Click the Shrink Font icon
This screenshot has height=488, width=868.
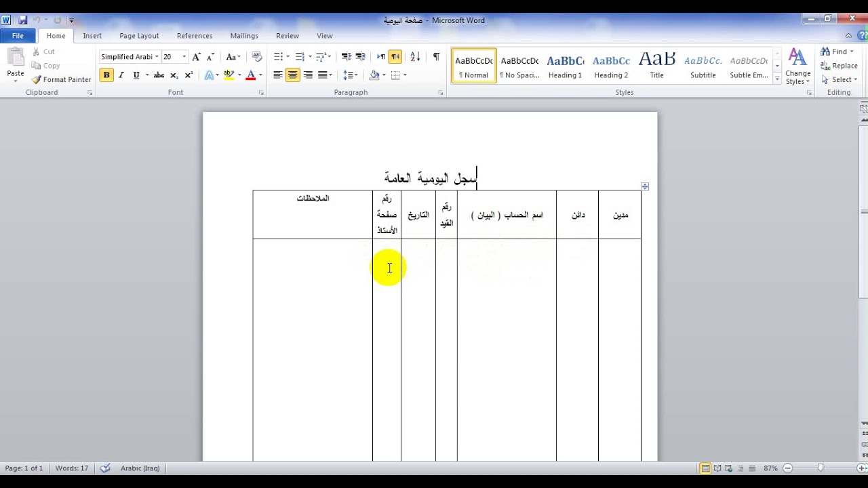click(210, 57)
